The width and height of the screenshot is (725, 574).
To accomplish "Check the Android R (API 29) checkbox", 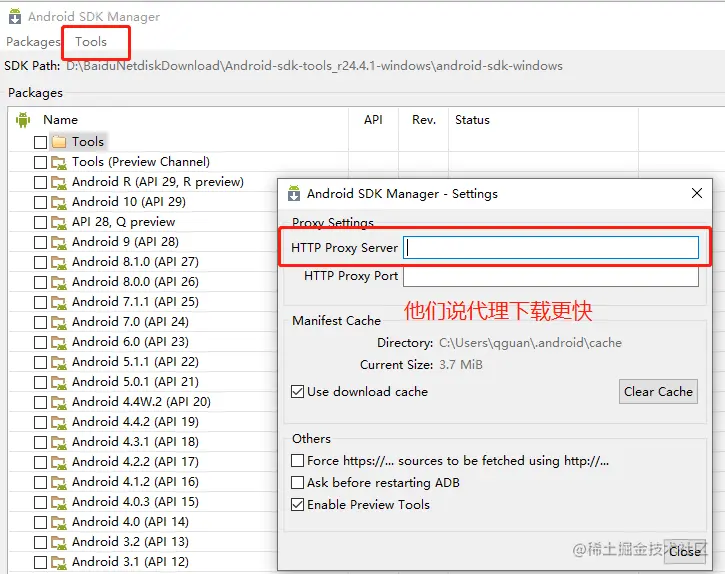I will click(40, 182).
